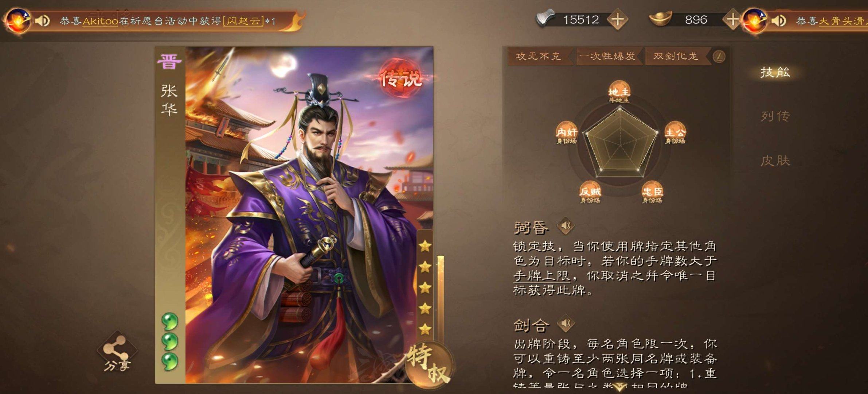Mute the left announcement speaker
868x394 pixels.
[x=43, y=21]
